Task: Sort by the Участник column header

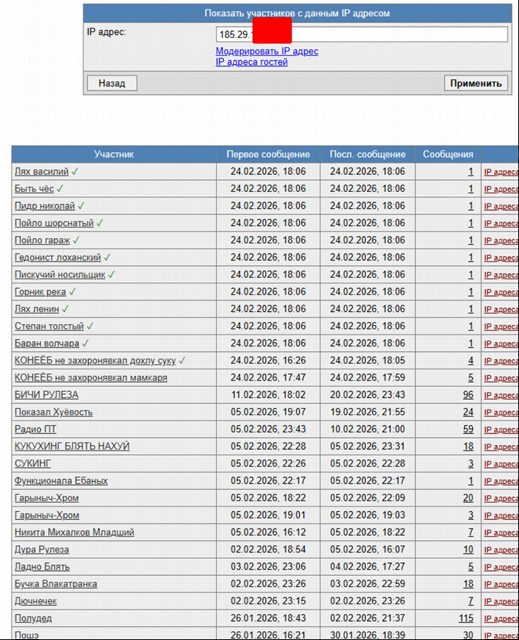Action: (114, 154)
